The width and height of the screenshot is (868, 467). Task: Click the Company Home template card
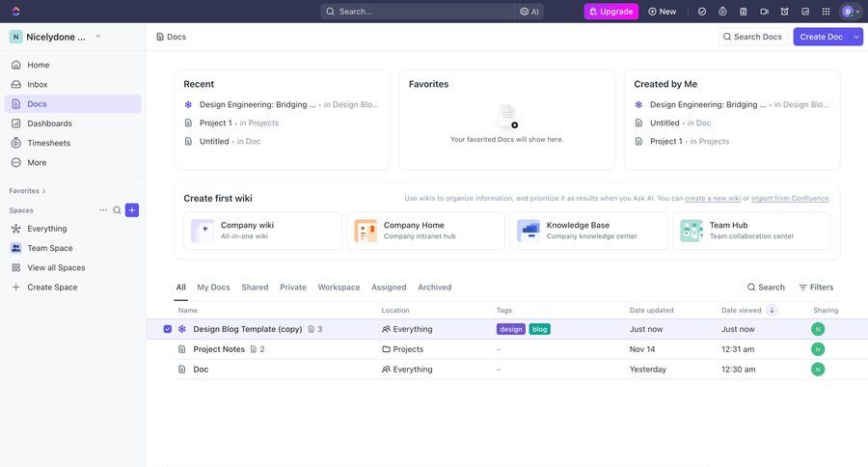pos(425,231)
